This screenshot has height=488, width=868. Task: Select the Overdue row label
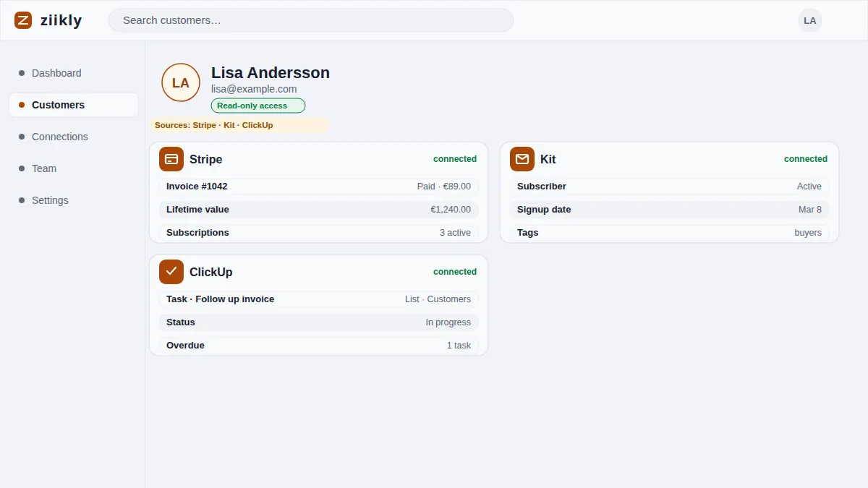[x=185, y=346]
